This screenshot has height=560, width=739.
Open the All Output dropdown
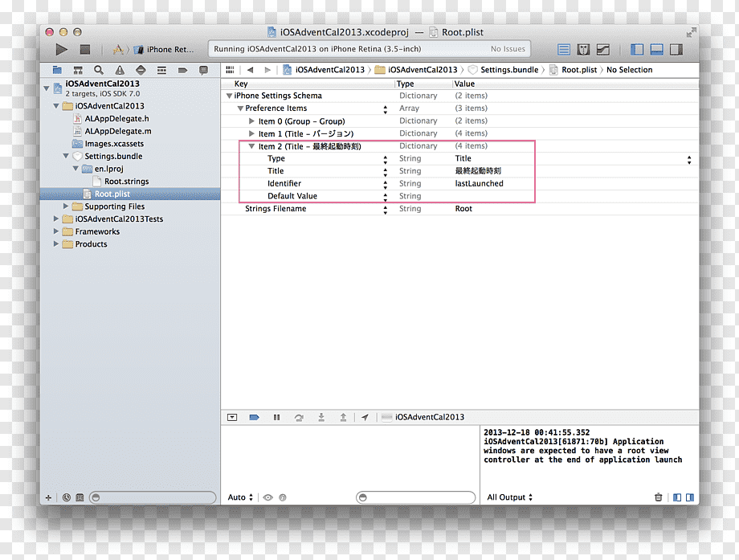click(x=509, y=497)
